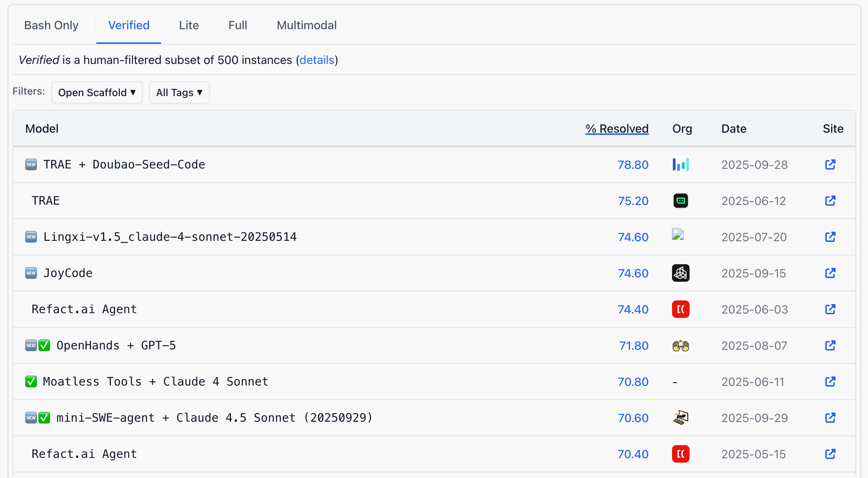This screenshot has width=868, height=478.
Task: Click the Doubao bar-chart org logo
Action: pos(680,164)
